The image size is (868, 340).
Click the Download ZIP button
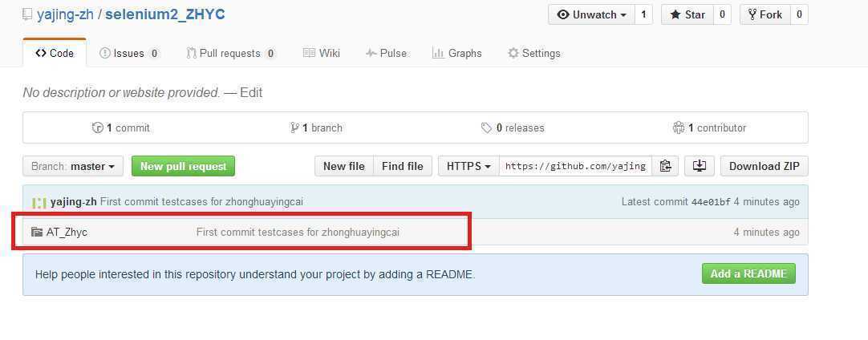click(764, 166)
